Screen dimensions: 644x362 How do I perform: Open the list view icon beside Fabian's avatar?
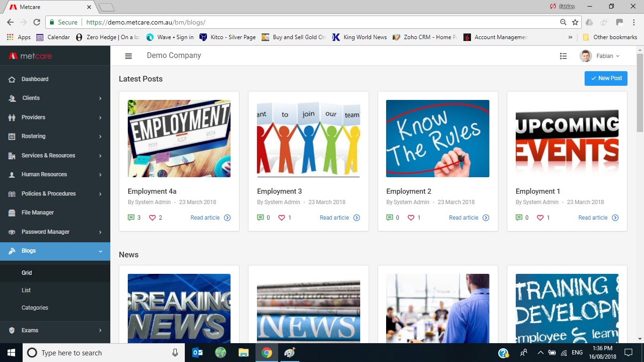[x=563, y=56]
